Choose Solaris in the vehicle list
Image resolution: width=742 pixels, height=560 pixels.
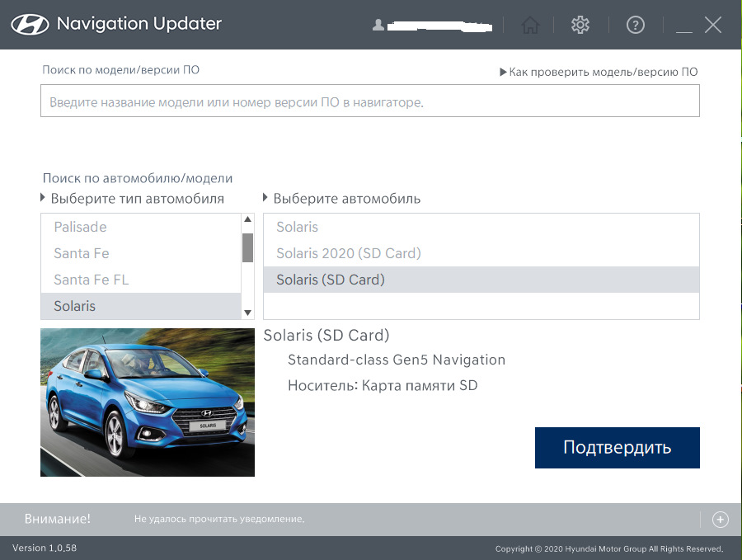(x=481, y=227)
